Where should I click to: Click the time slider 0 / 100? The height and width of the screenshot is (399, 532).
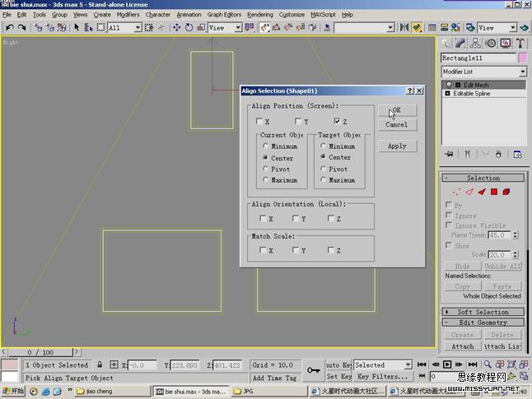point(40,352)
